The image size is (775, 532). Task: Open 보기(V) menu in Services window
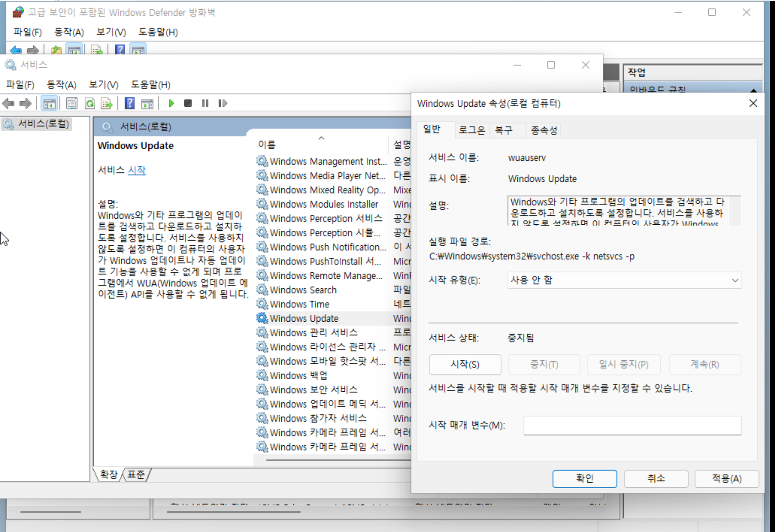point(104,85)
